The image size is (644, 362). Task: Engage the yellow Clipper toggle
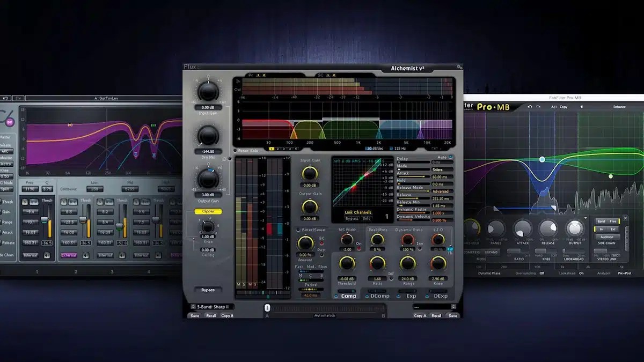pos(208,211)
